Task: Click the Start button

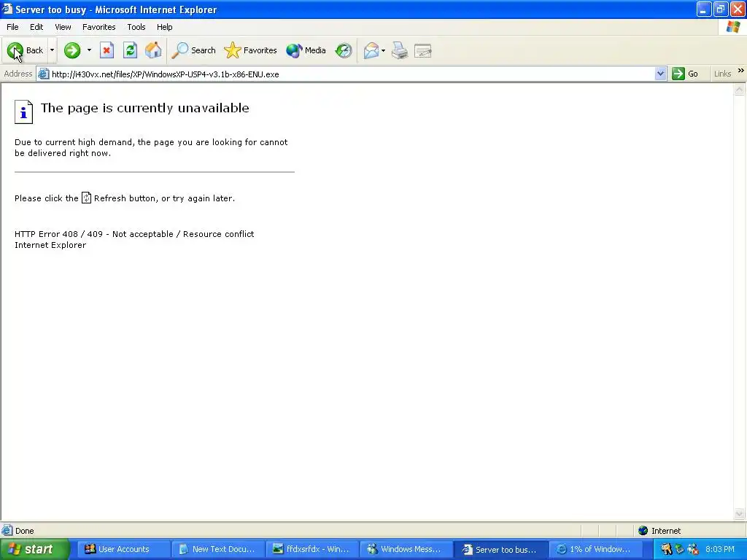Action: tap(34, 550)
